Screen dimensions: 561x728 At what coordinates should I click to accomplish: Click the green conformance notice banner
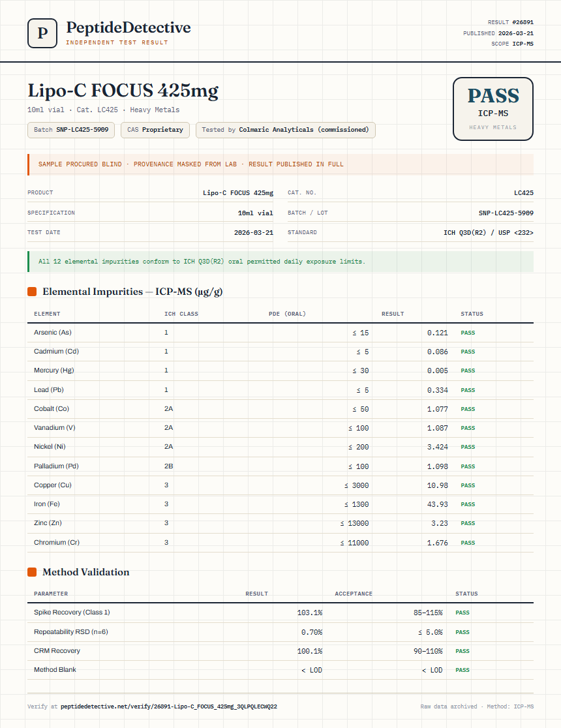[x=280, y=262]
